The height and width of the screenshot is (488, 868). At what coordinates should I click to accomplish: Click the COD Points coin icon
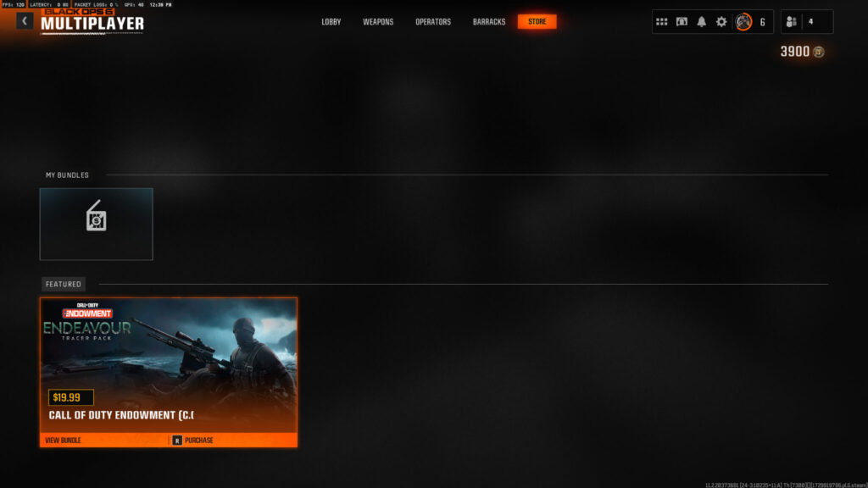[818, 53]
